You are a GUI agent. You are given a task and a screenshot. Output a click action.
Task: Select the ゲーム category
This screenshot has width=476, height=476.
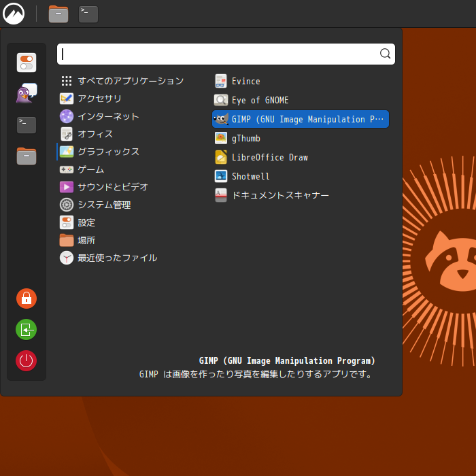tap(82, 169)
